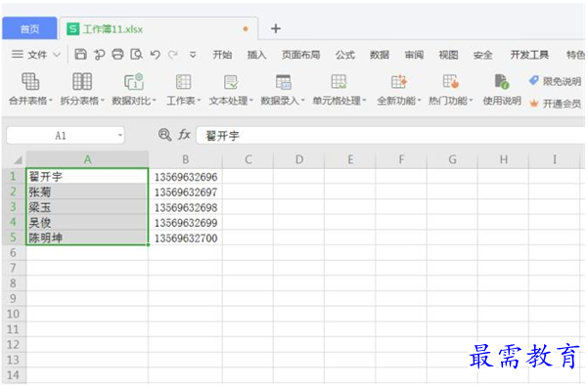Screen dimensions: 588x387
Task: Click the 工作表 tool icon
Action: (x=183, y=81)
